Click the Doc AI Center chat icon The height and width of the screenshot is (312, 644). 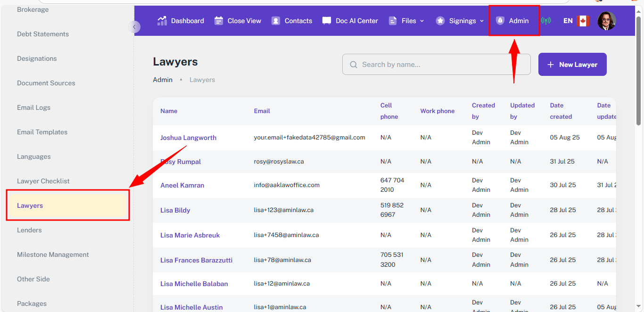(327, 21)
